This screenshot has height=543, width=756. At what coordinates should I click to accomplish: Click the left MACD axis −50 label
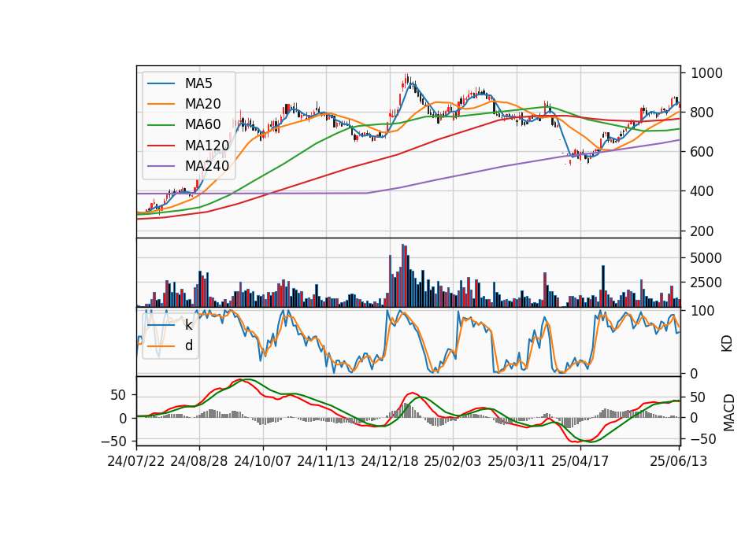(x=113, y=441)
